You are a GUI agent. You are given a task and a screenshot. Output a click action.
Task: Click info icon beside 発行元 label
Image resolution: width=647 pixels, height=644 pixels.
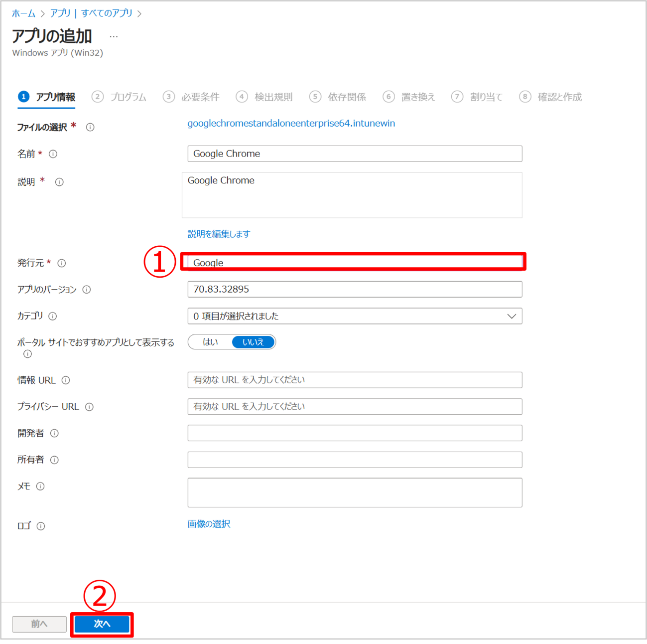coord(62,263)
